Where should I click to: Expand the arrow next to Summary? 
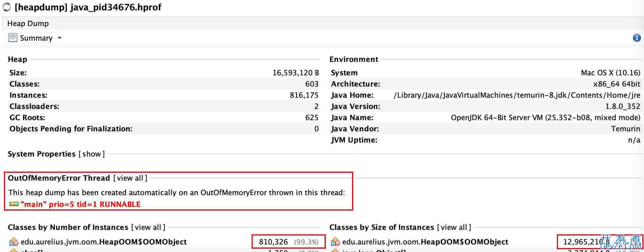pyautogui.click(x=59, y=38)
